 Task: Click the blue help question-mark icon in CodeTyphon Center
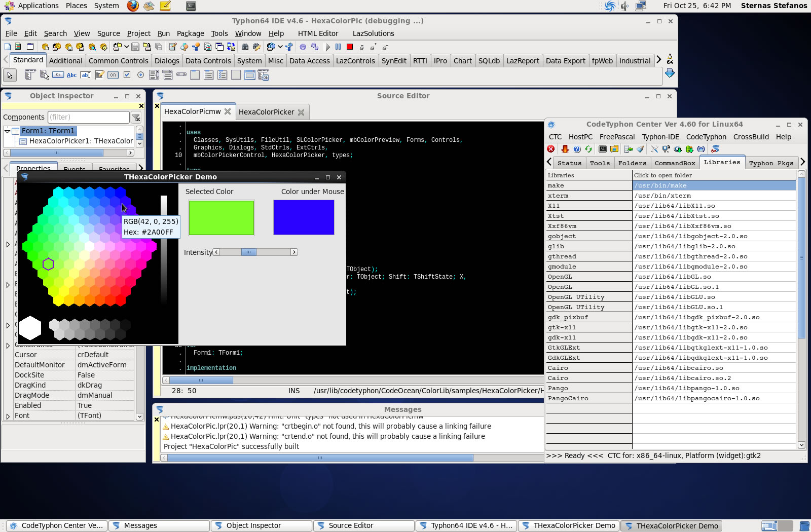click(x=577, y=149)
